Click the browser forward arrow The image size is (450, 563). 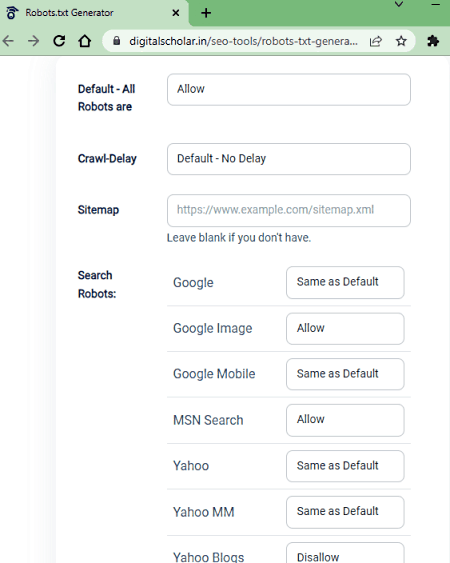pos(33,41)
